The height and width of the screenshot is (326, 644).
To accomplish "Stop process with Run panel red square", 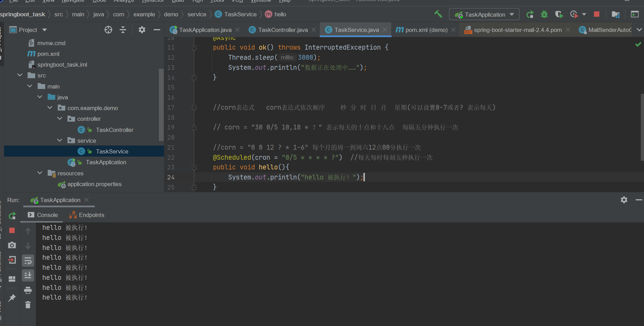I will 12,231.
